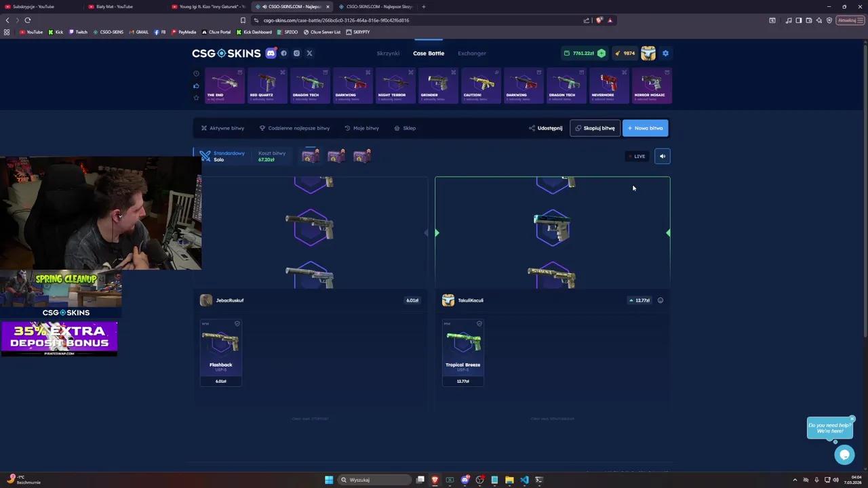The width and height of the screenshot is (868, 488).
Task: Switch to the Exchanger tab
Action: pos(471,53)
